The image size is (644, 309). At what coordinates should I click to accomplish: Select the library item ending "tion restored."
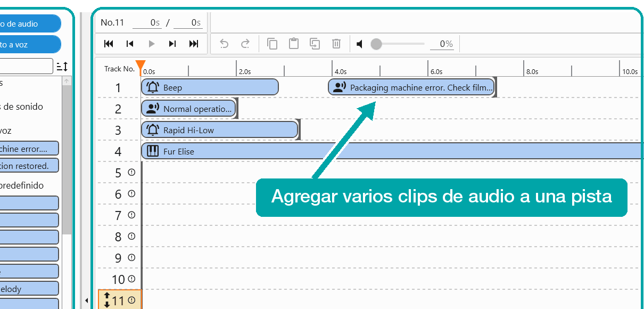29,166
